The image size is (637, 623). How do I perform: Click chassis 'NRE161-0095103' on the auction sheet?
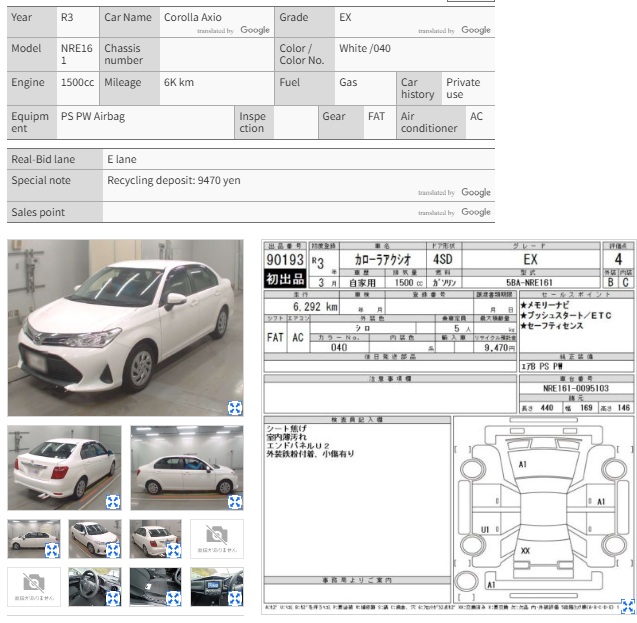[576, 388]
